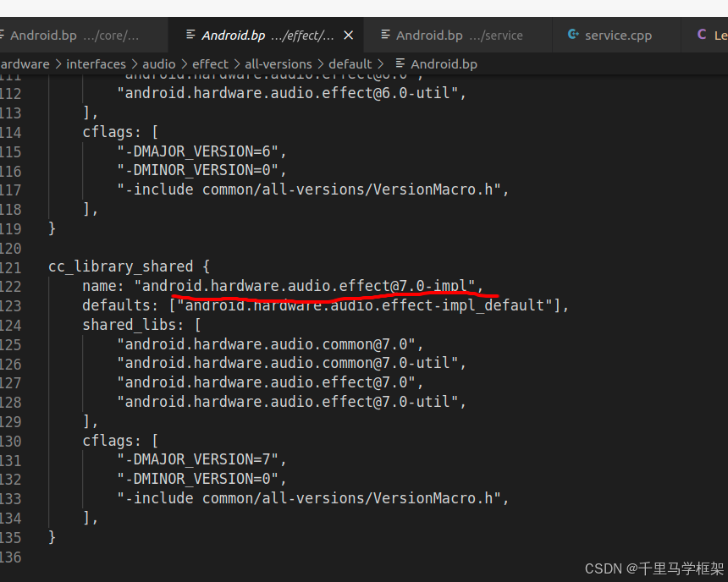Select the 'audio' breadcrumb segment
728x582 pixels.
tap(159, 64)
